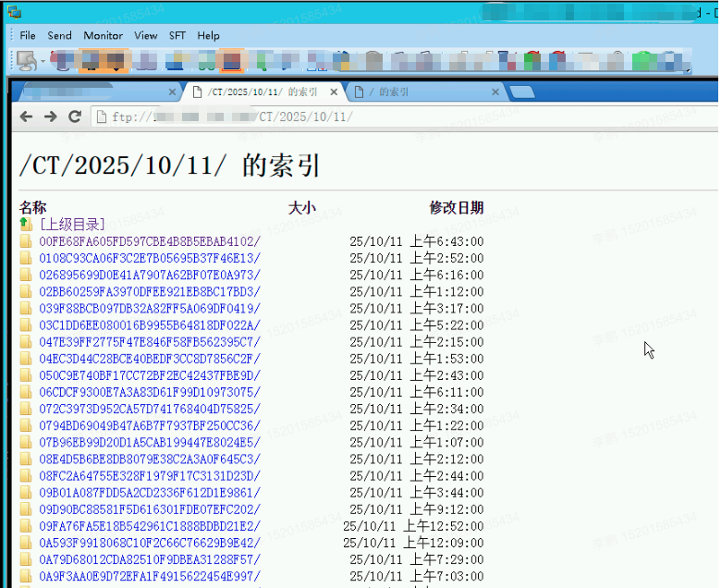Go back to previous page
Viewport: 721px width, 588px height.
click(26, 116)
